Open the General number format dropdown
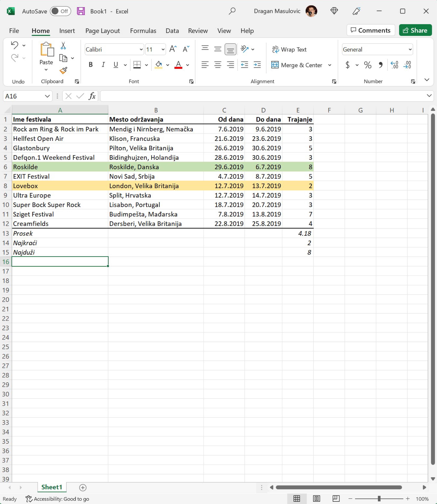Image resolution: width=437 pixels, height=504 pixels. [410, 49]
